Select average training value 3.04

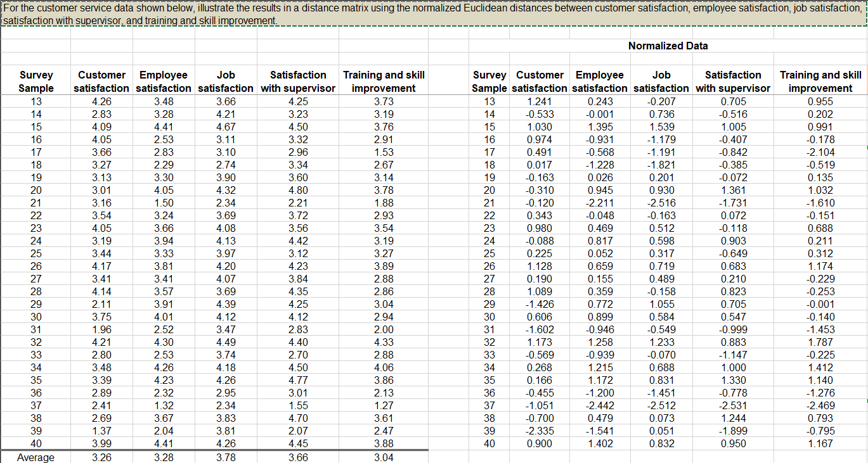click(x=384, y=457)
